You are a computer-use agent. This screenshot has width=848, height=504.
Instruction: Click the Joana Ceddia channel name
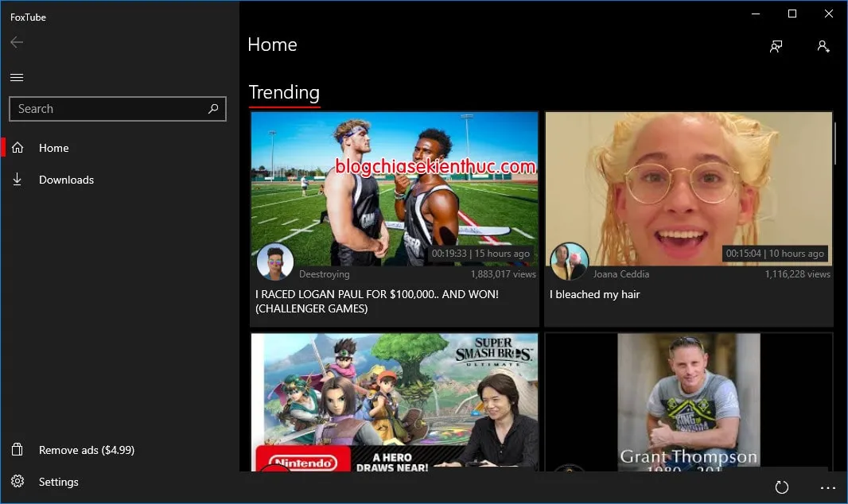click(620, 274)
